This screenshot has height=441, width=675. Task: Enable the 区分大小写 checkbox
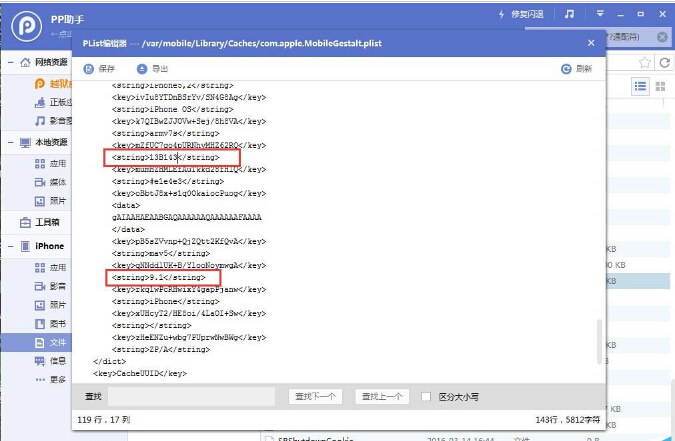pyautogui.click(x=426, y=397)
